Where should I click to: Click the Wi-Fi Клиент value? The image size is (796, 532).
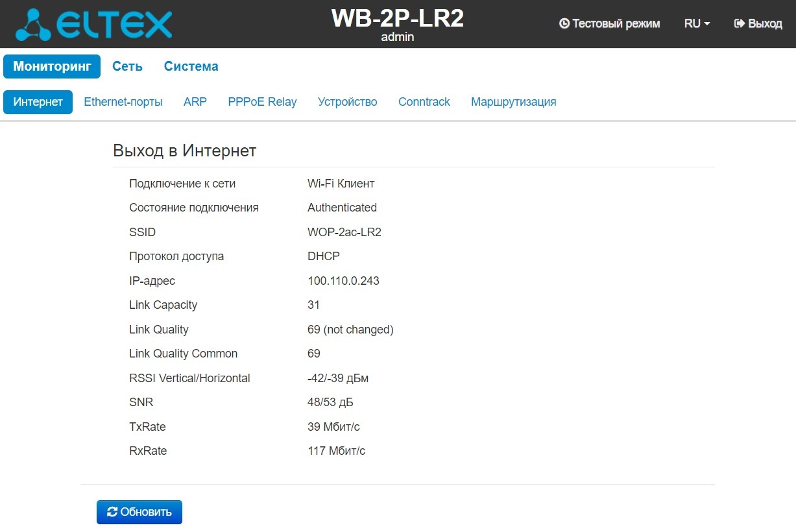[x=341, y=184]
